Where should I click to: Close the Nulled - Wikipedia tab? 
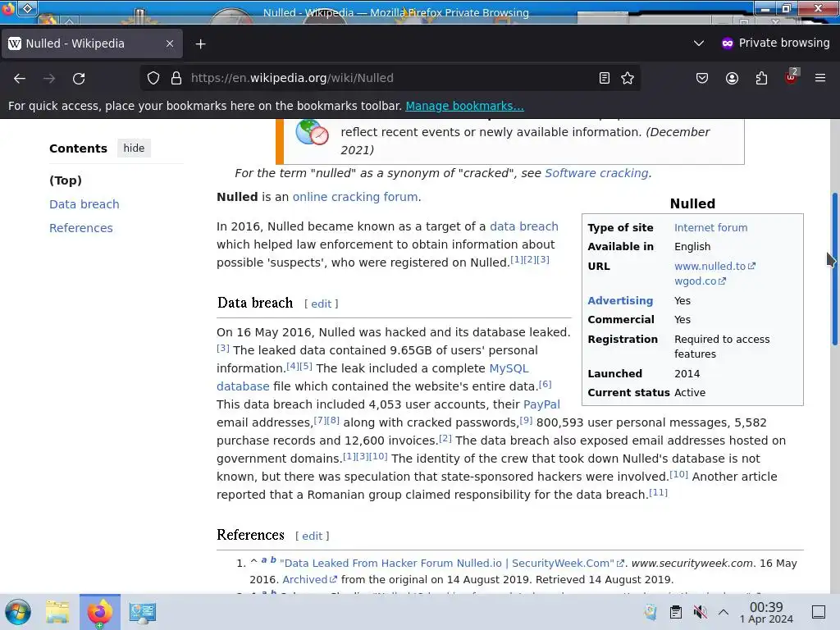click(170, 43)
